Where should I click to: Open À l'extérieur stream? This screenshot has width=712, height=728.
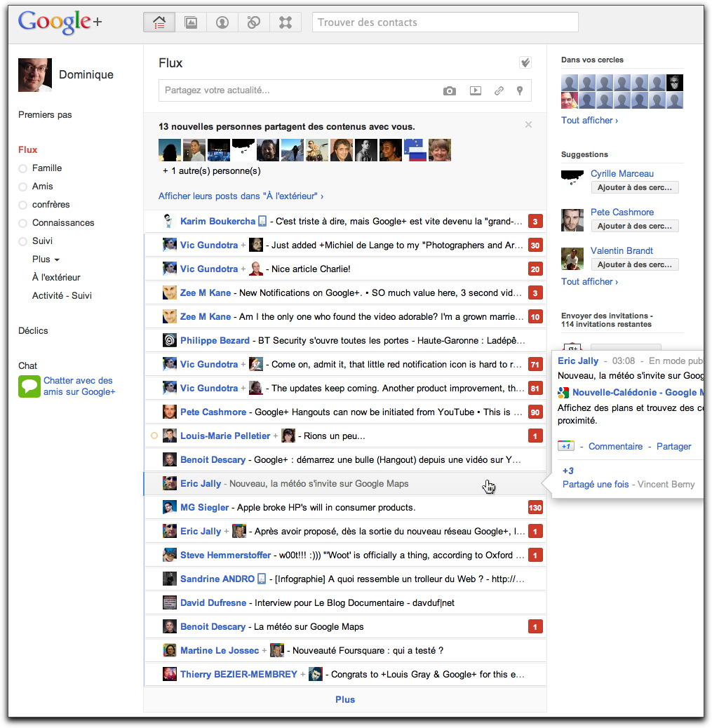pos(56,277)
